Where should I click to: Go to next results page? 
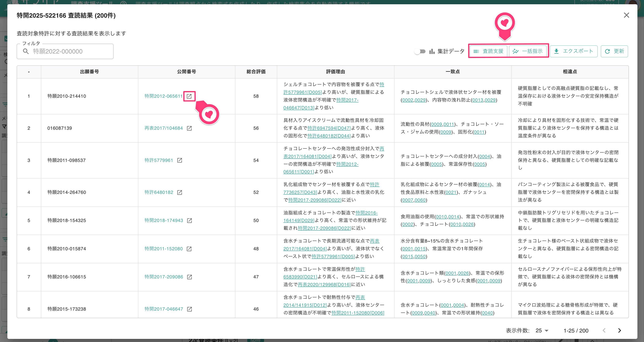[620, 331]
